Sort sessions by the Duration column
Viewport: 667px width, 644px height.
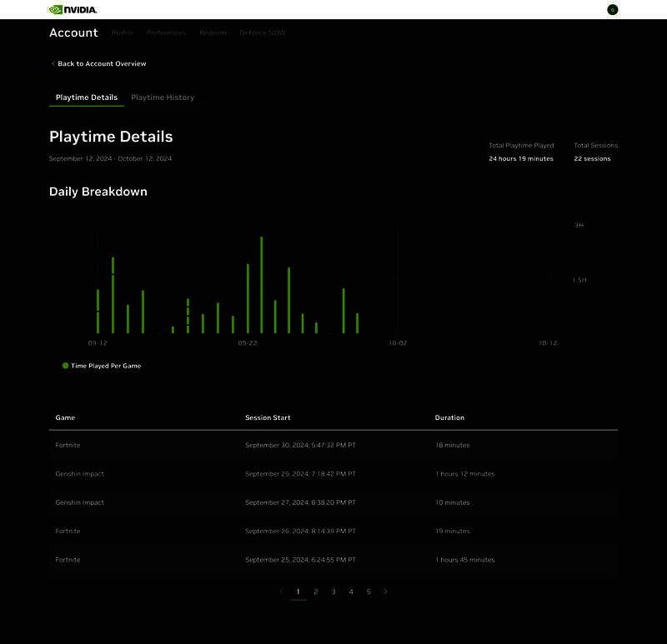pos(449,417)
